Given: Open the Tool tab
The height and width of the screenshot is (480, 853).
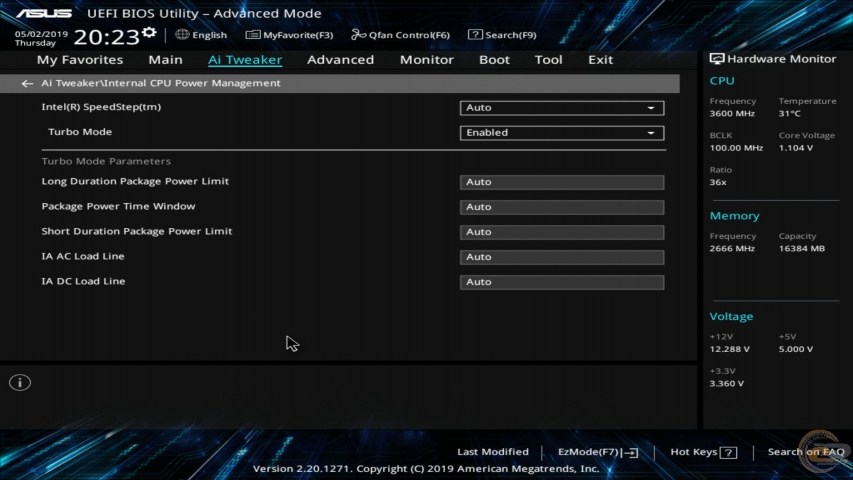Looking at the screenshot, I should tap(548, 60).
